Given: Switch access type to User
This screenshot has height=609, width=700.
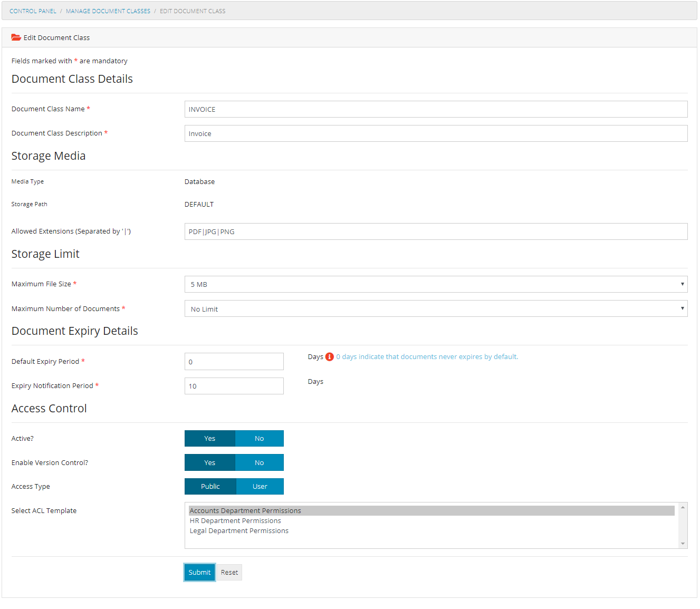Looking at the screenshot, I should 260,487.
